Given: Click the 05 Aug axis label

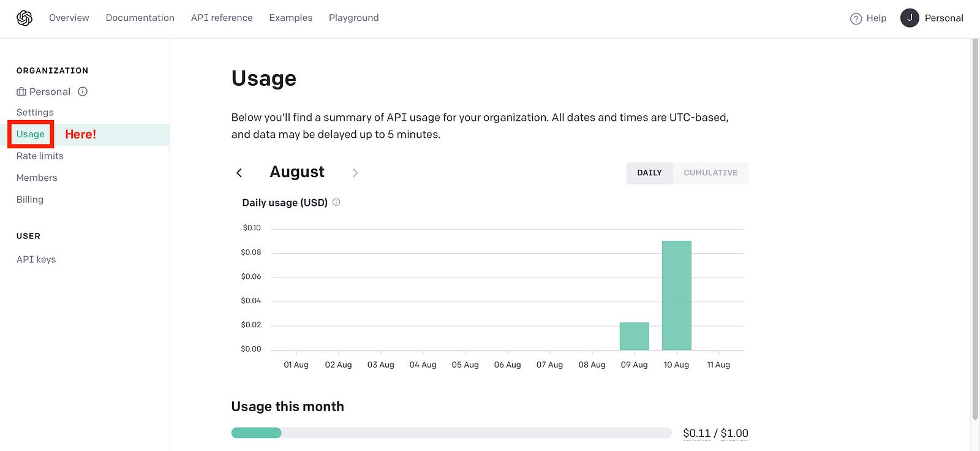Looking at the screenshot, I should [466, 365].
